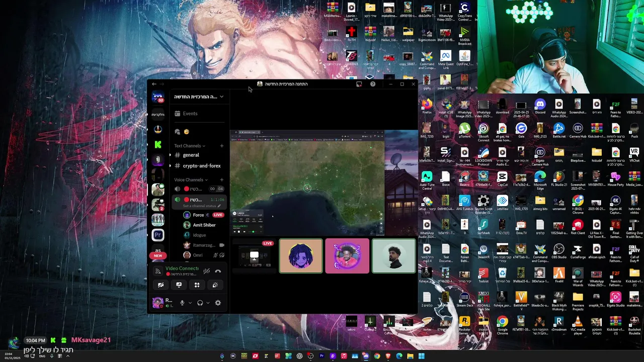Select user Amit Shiber in voice list
This screenshot has width=644, height=362.
click(203, 225)
